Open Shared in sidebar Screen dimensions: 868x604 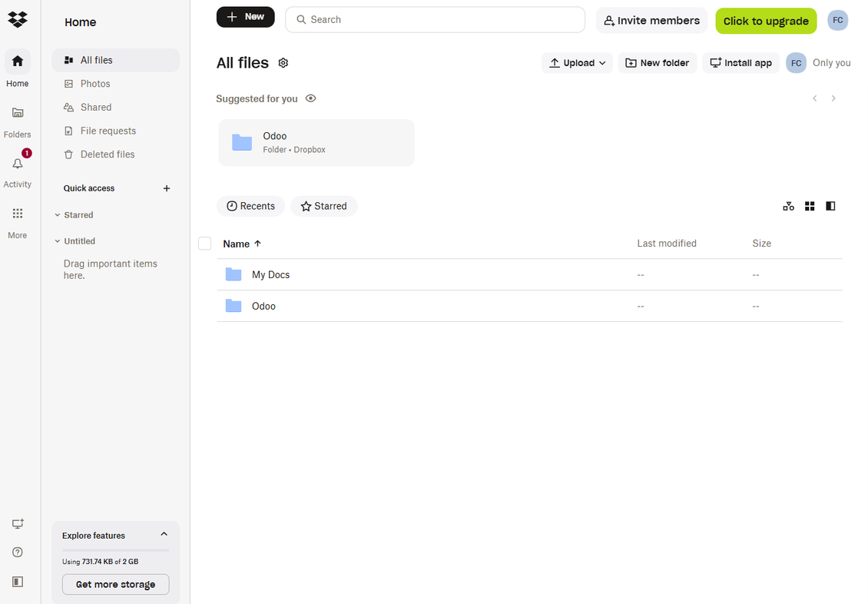pyautogui.click(x=116, y=108)
